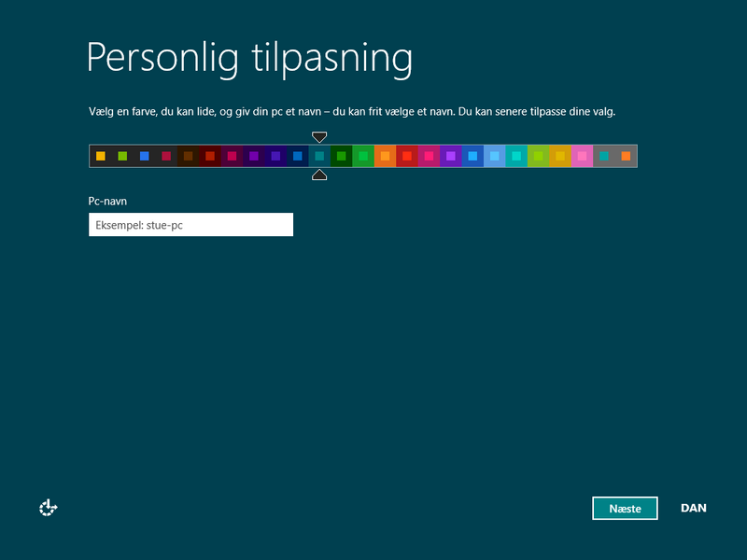Pick the medium green swatch with bright green square
747x560 pixels.
363,156
